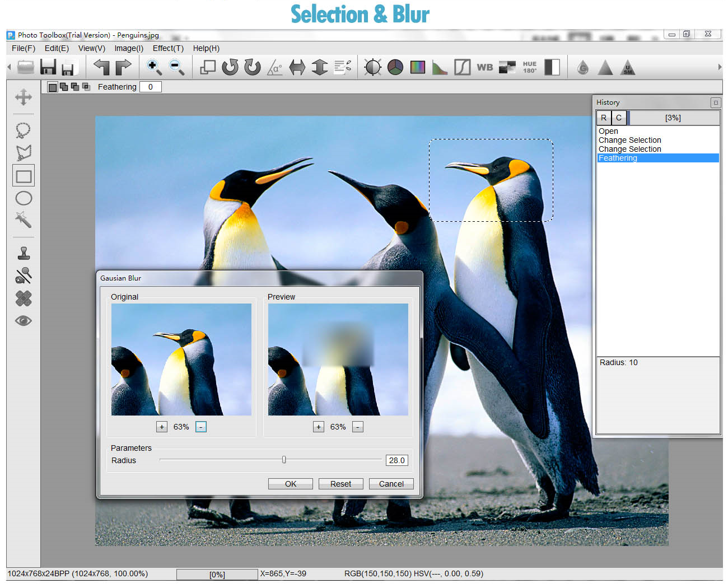The width and height of the screenshot is (728, 588).
Task: Activate the Healing bandage tool
Action: point(24,298)
